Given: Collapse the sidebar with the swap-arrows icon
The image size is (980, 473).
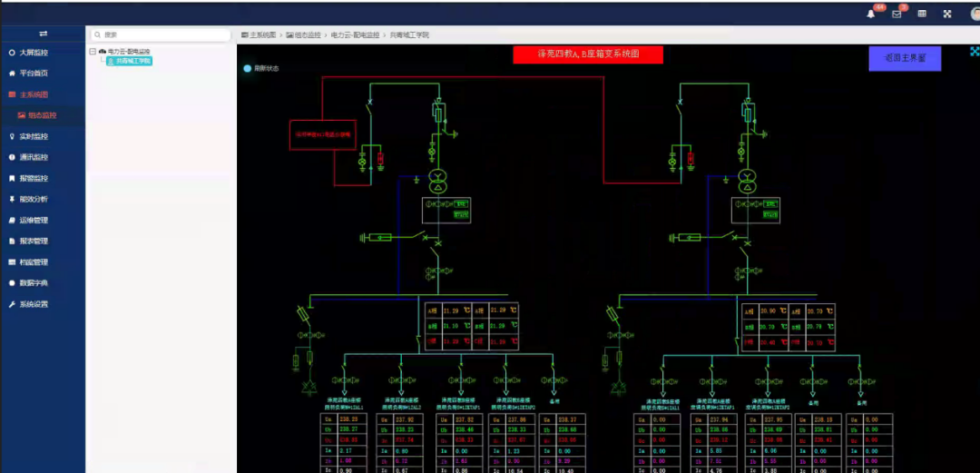Looking at the screenshot, I should click(x=44, y=34).
